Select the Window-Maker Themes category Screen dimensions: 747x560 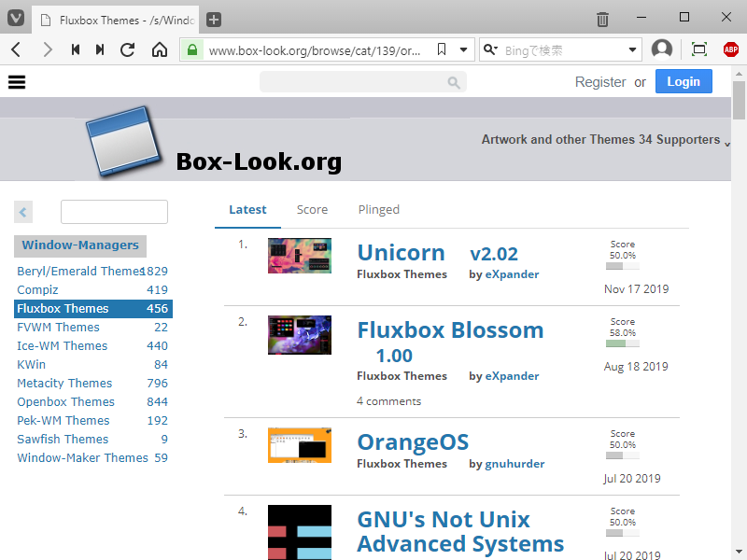click(x=92, y=457)
